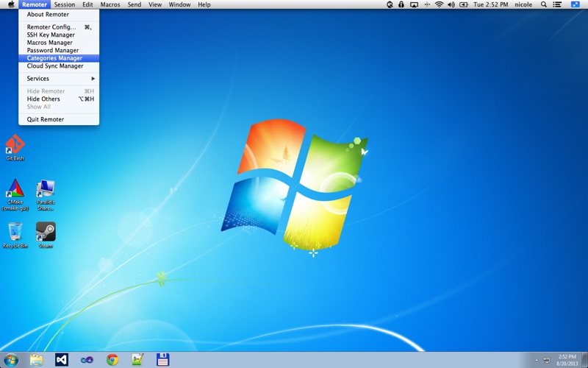This screenshot has height=368, width=588.
Task: Select Hide Others
Action: click(x=59, y=99)
